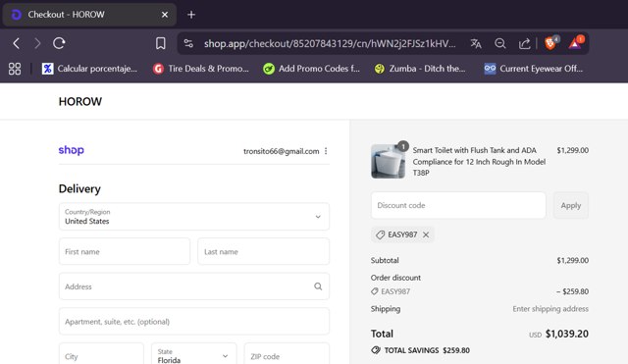Focus the First name field
The width and height of the screenshot is (628, 364).
[x=125, y=251]
